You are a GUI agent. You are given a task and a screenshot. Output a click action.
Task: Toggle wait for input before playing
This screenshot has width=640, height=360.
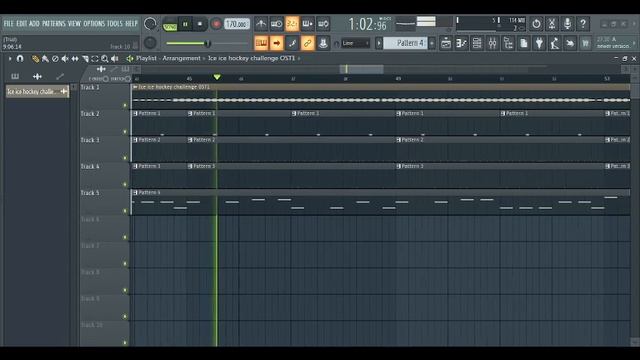276,24
